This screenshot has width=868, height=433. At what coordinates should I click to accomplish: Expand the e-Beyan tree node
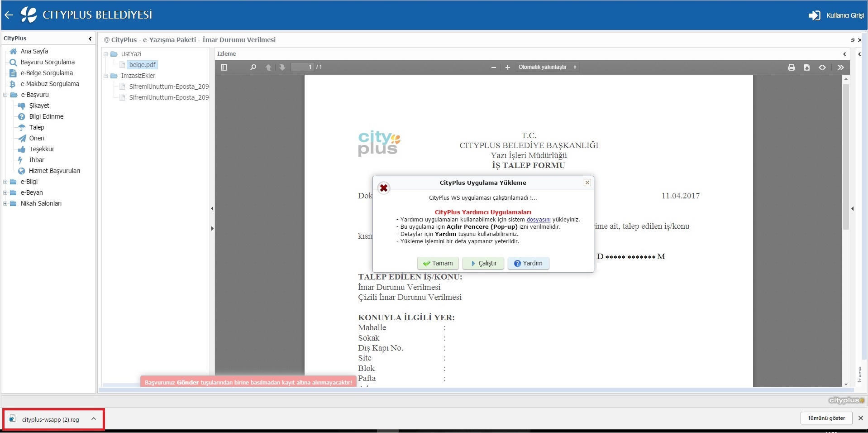[x=5, y=192]
